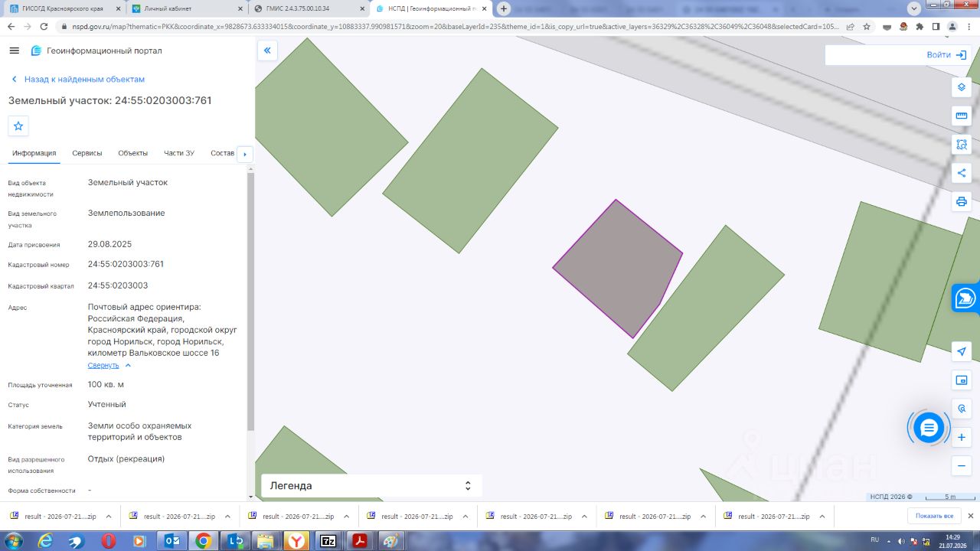Zoom in on the map
The width and height of the screenshot is (980, 551).
coord(962,438)
